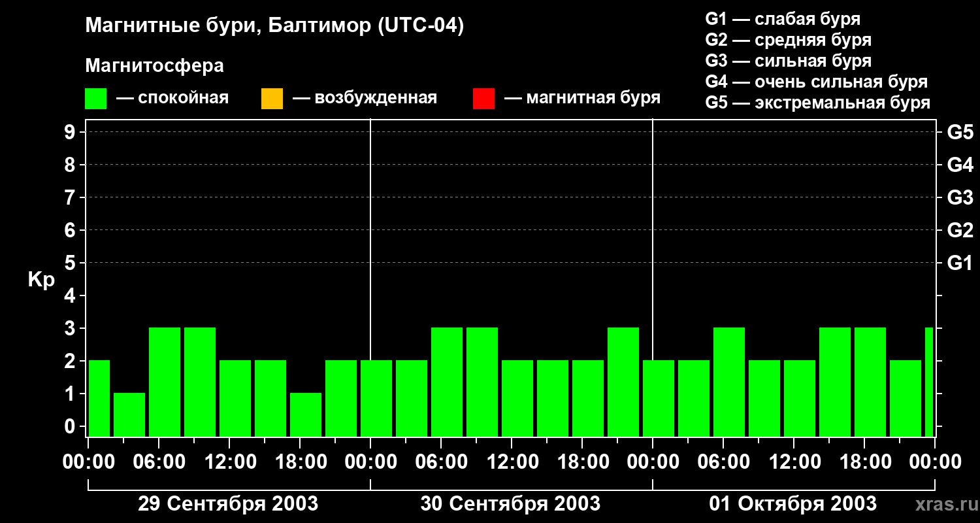980x523 pixels.
Task: Click the Kp 3 bar at 15:00 on 01 Октября
Action: [835, 382]
